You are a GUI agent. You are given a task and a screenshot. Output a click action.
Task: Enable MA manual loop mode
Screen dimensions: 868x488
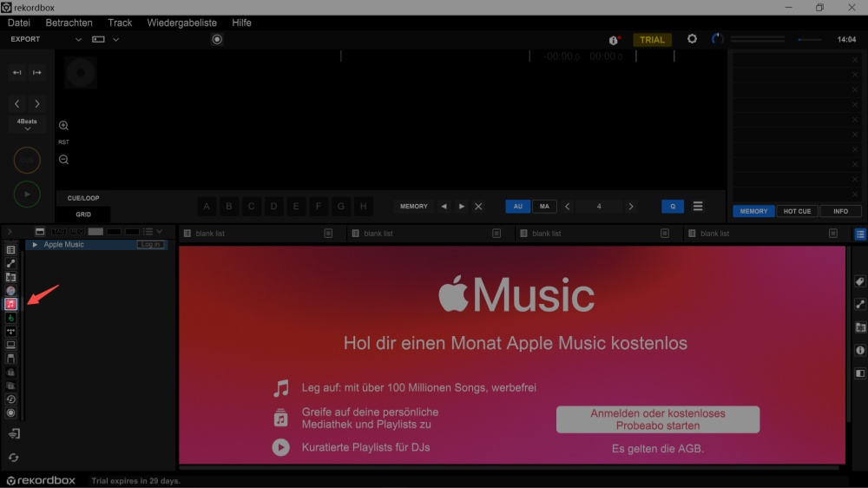pyautogui.click(x=544, y=206)
